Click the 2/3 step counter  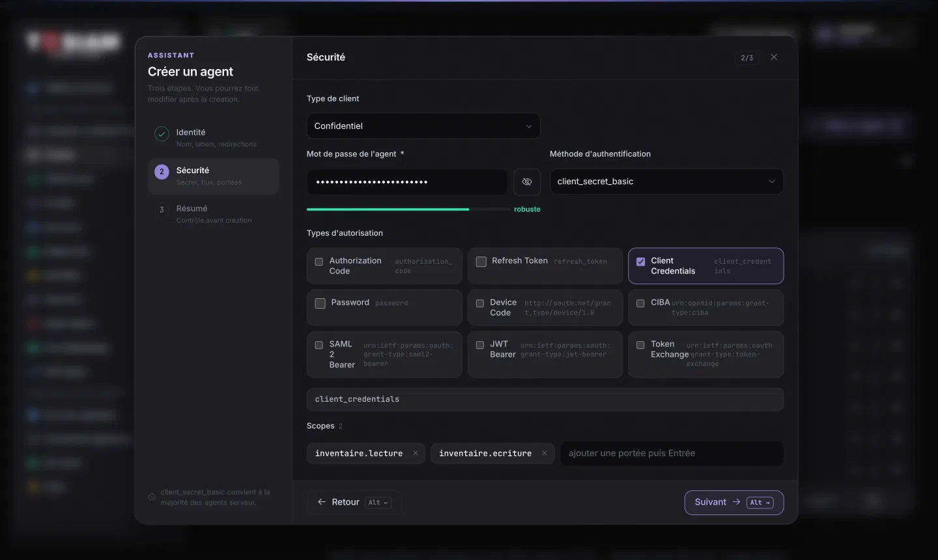tap(747, 58)
